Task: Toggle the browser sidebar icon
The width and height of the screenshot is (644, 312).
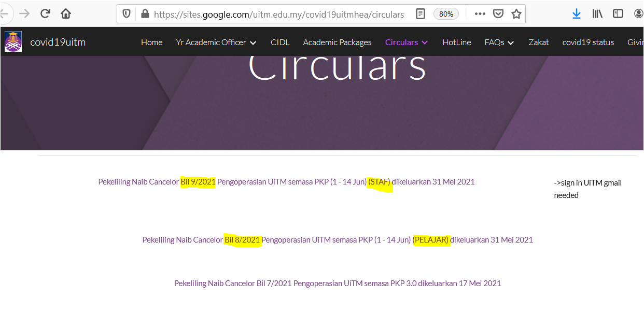Action: 618,14
